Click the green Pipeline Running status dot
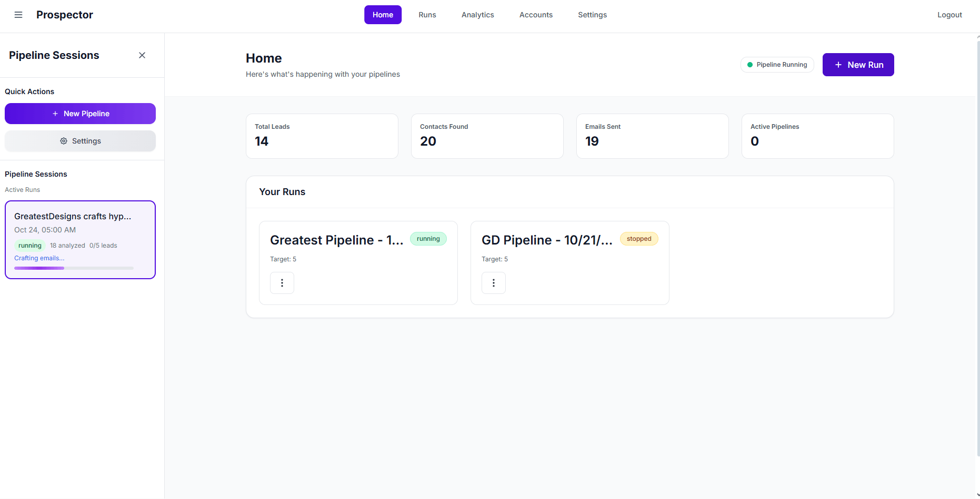Image resolution: width=980 pixels, height=499 pixels. point(750,64)
